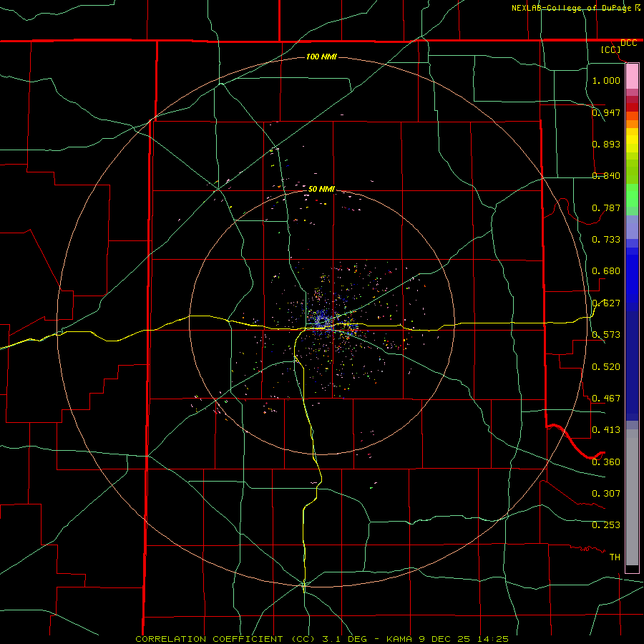This screenshot has height=644, width=644.
Task: Click the 0.893 legend value
Action: [x=606, y=144]
